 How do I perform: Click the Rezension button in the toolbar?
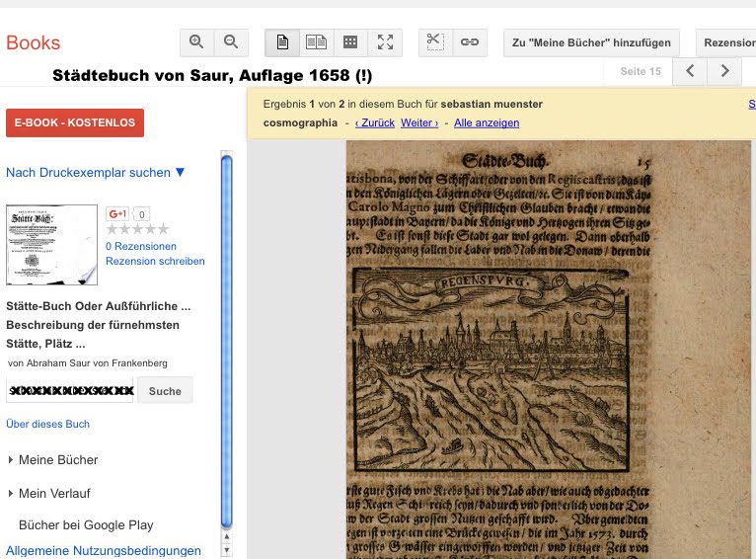726,42
